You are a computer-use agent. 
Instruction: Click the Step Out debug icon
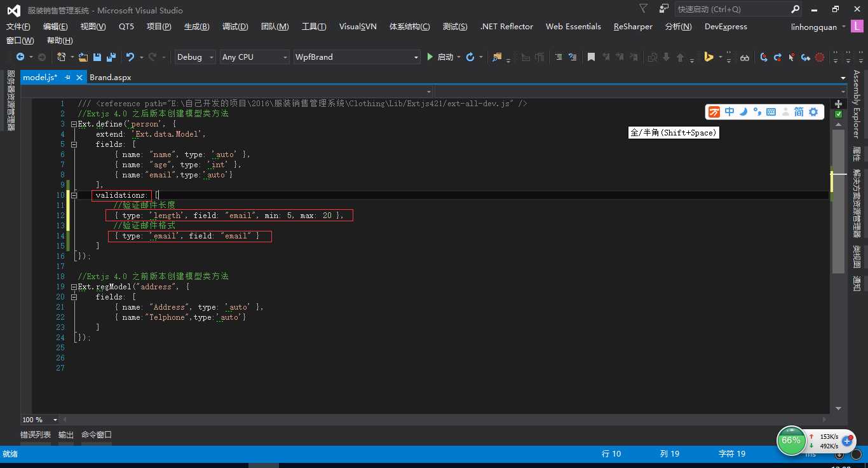806,57
